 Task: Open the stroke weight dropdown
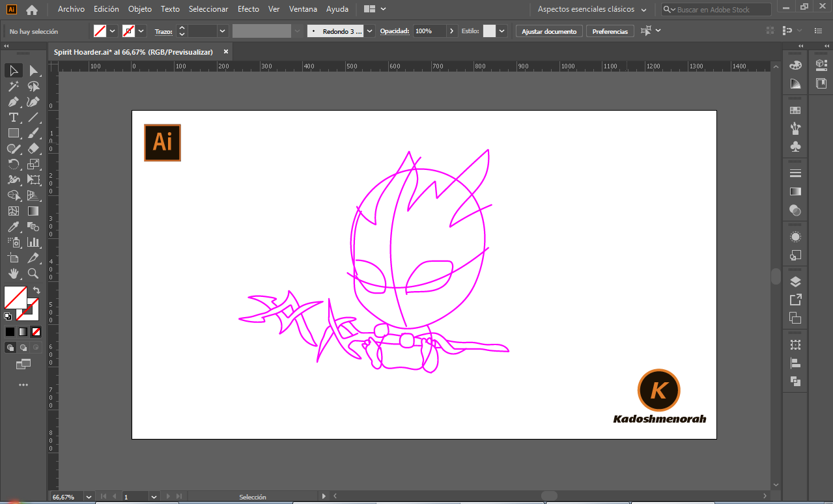222,31
